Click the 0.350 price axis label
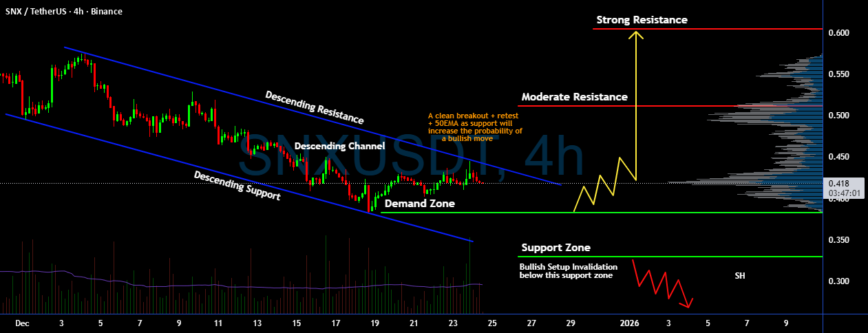The width and height of the screenshot is (868, 333). point(839,240)
